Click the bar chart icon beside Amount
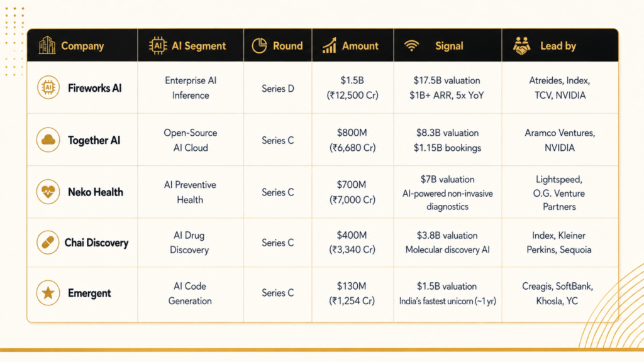Screen dimensions: 644x362 coord(330,45)
